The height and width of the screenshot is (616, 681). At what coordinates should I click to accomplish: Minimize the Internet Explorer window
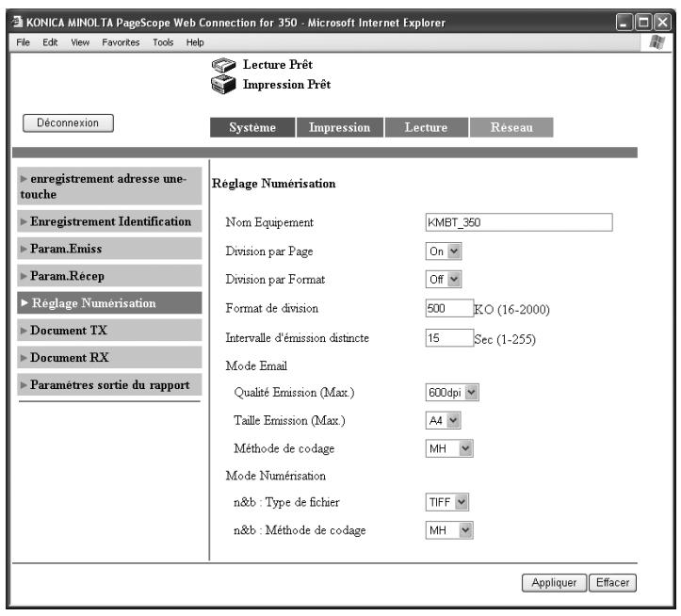624,23
